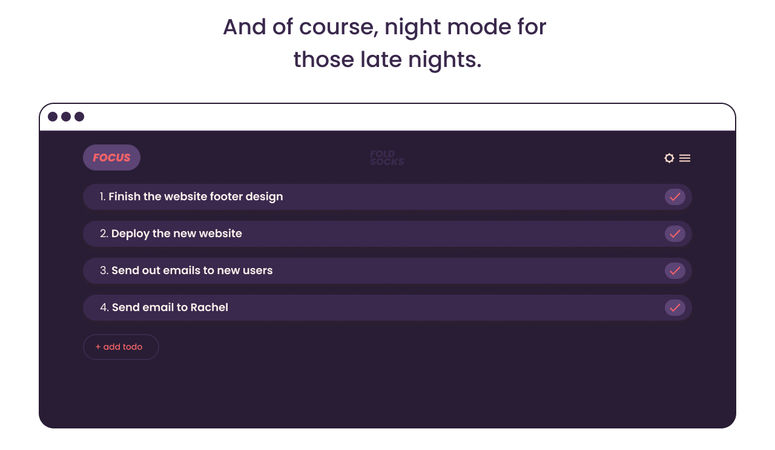
Task: Click the number label of todo 4
Action: pos(104,307)
